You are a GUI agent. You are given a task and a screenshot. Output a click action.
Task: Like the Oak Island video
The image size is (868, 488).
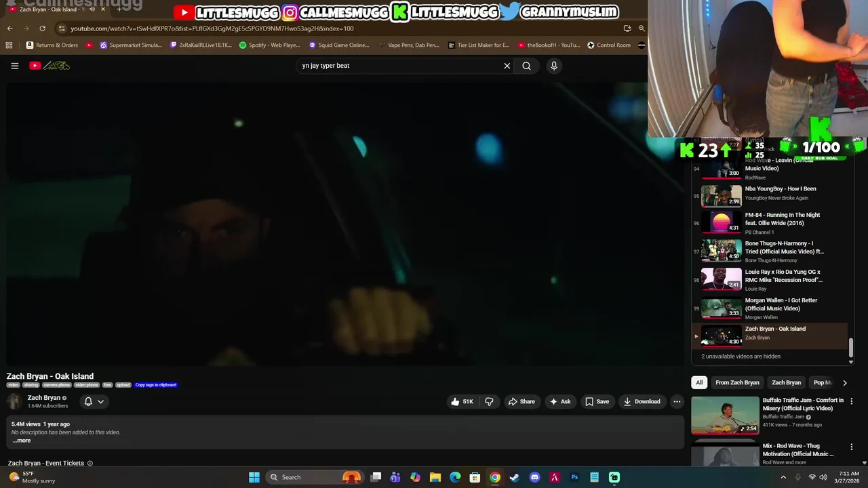point(462,401)
